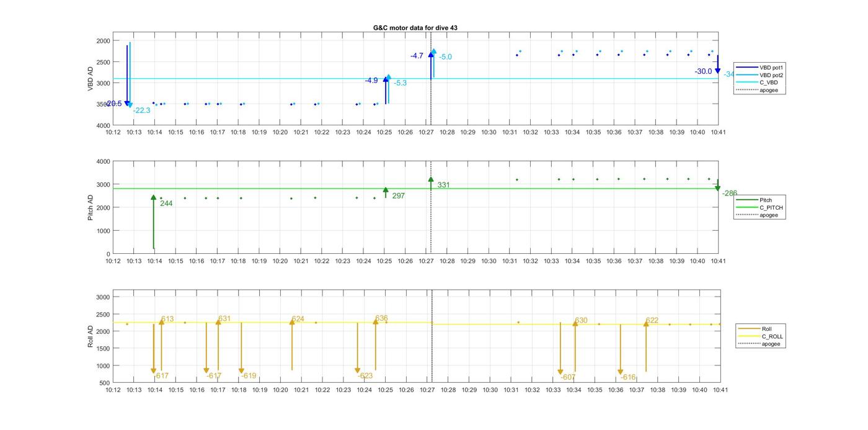
Task: Click the 613 roll data label
Action: [x=168, y=319]
